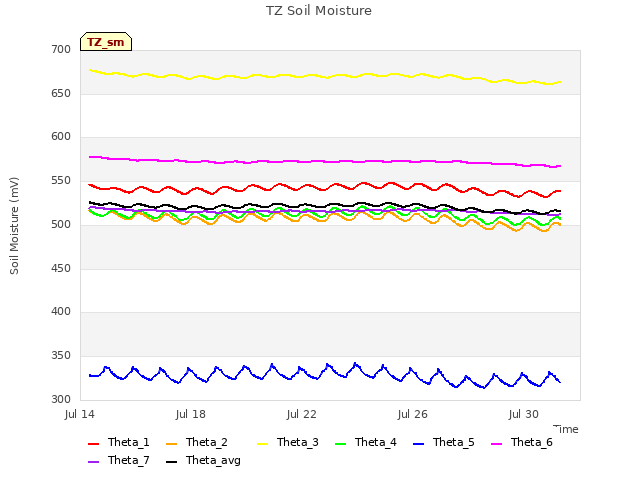Image resolution: width=640 pixels, height=480 pixels.
Task: Click the 350 y-axis tick label
Action: coord(61,356)
